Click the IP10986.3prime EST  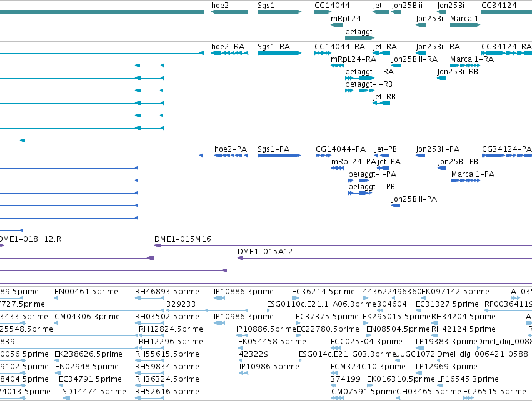point(219,323)
